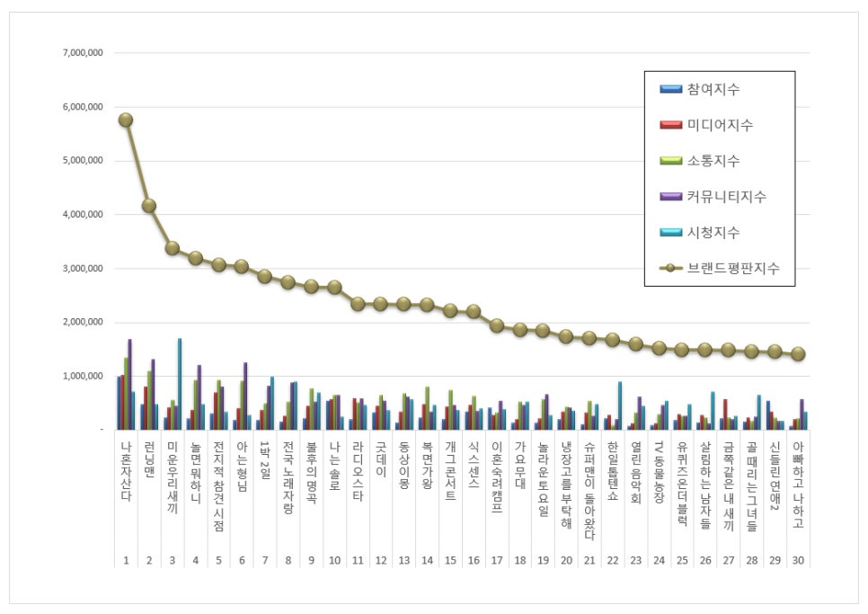
Task: Click the 브랜드평판지수 legend label
Action: pyautogui.click(x=733, y=268)
